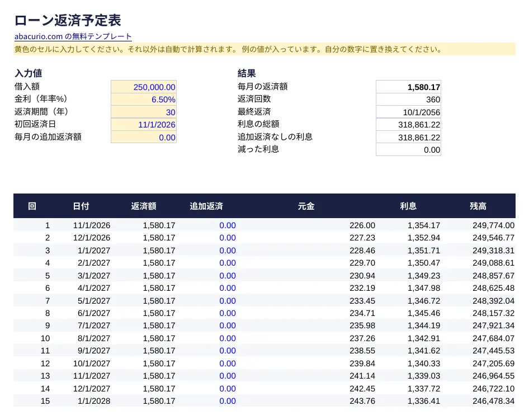The width and height of the screenshot is (529, 420).
Task: Click the 利息 column header
Action: point(408,206)
